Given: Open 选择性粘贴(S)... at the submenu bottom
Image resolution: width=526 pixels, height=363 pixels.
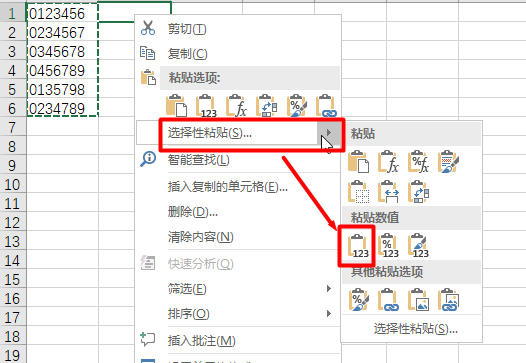Looking at the screenshot, I should (416, 329).
